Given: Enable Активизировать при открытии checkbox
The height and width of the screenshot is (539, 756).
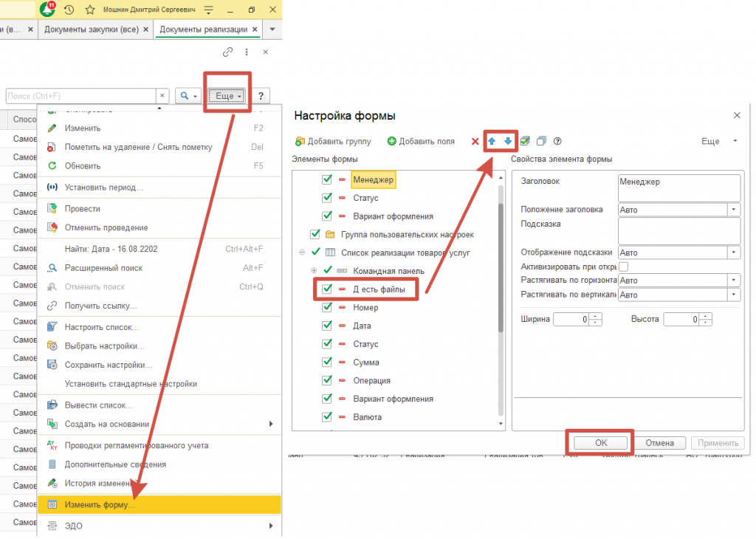Looking at the screenshot, I should pos(623,267).
